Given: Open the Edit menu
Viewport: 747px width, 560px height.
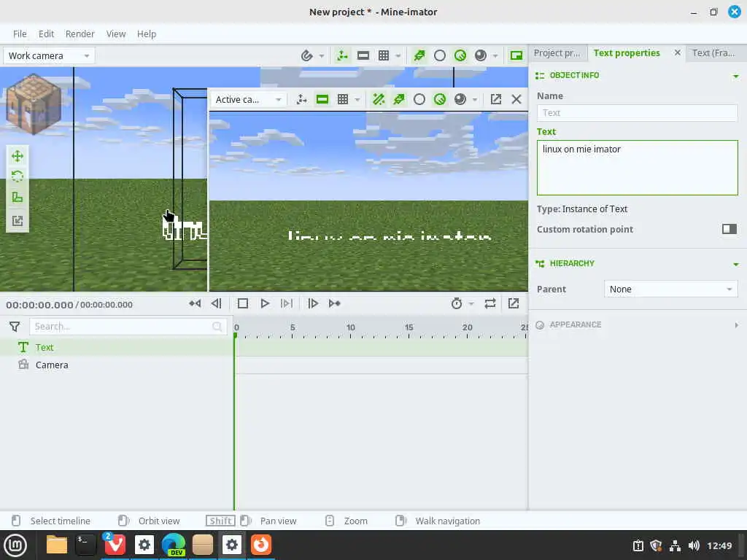Looking at the screenshot, I should 46,34.
